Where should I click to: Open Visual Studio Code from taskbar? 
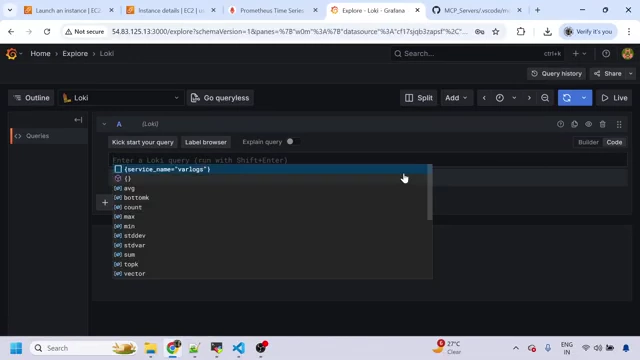pos(238,348)
